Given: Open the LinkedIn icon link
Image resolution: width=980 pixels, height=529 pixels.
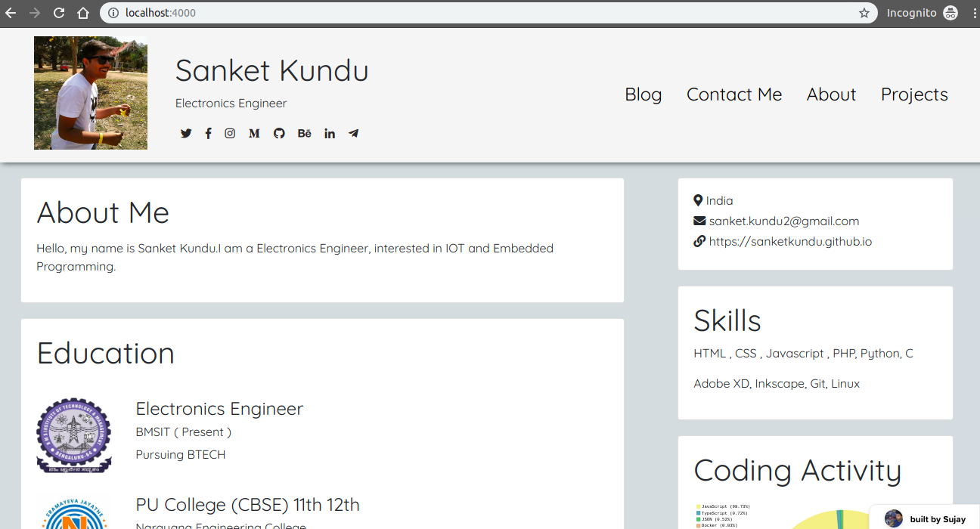Looking at the screenshot, I should (x=330, y=134).
